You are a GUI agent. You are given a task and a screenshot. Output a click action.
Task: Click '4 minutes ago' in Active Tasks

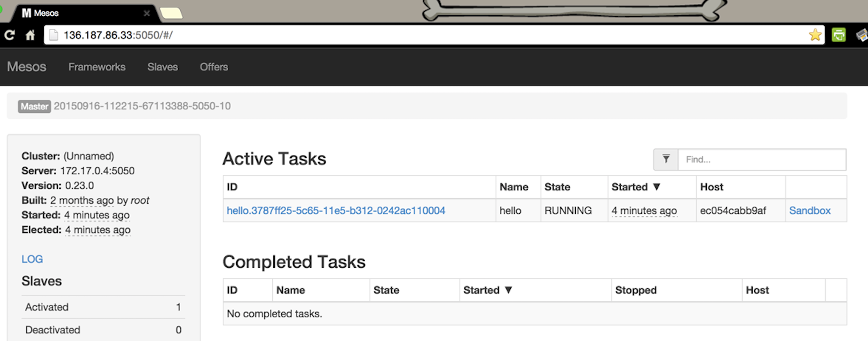pyautogui.click(x=644, y=210)
